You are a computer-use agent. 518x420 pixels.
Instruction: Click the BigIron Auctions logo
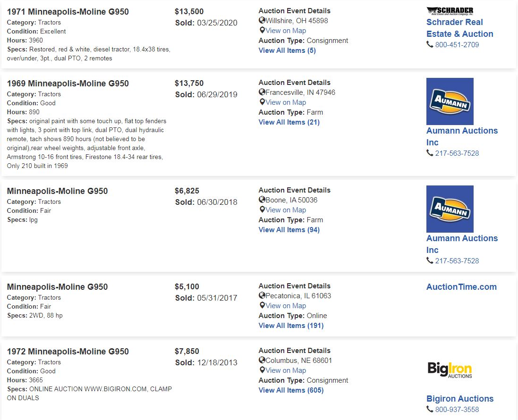coord(450,370)
